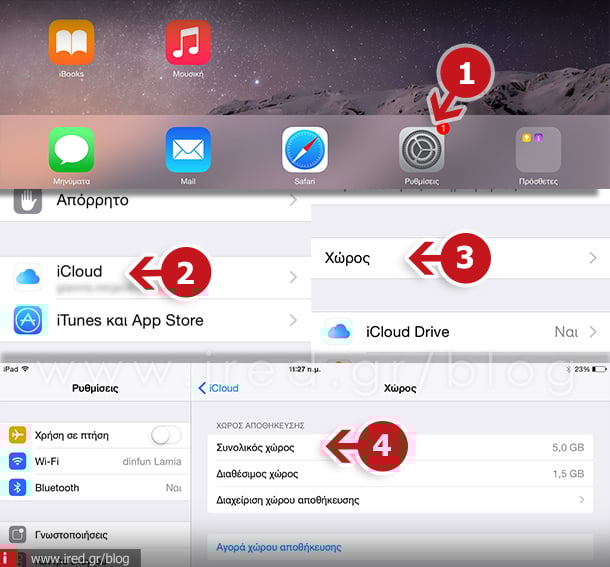Viewport: 610px width, 567px height.
Task: Tap the Wi-Fi signal status icon
Action: pyautogui.click(x=26, y=369)
